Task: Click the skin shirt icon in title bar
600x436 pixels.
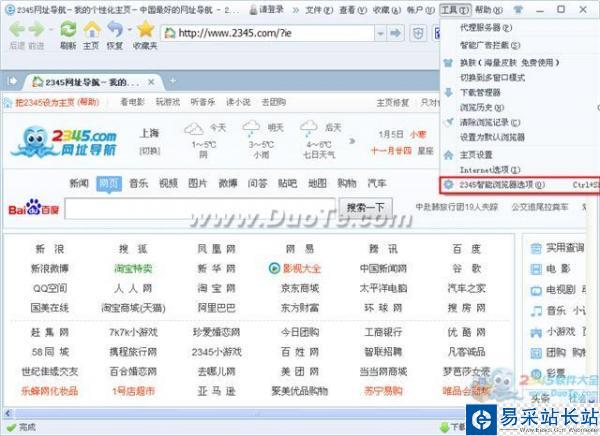Action: point(518,10)
